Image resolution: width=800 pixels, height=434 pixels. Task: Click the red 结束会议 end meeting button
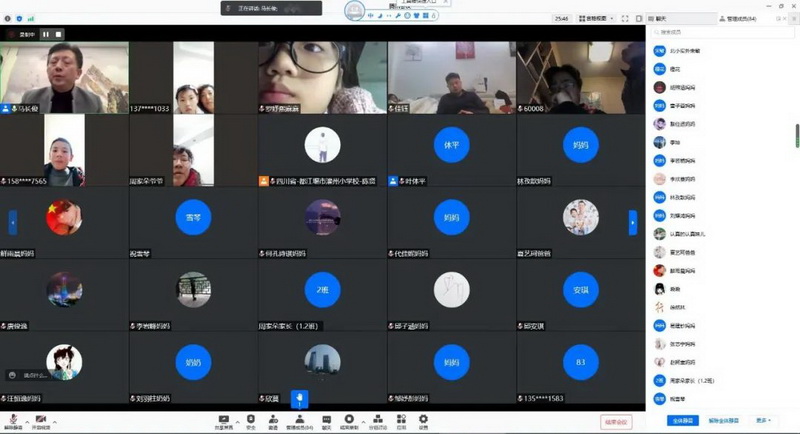coord(616,422)
